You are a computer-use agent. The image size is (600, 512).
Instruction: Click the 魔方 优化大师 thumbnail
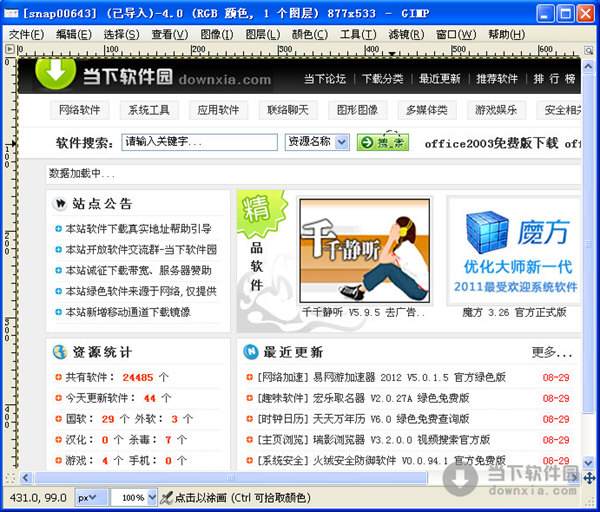tap(515, 251)
